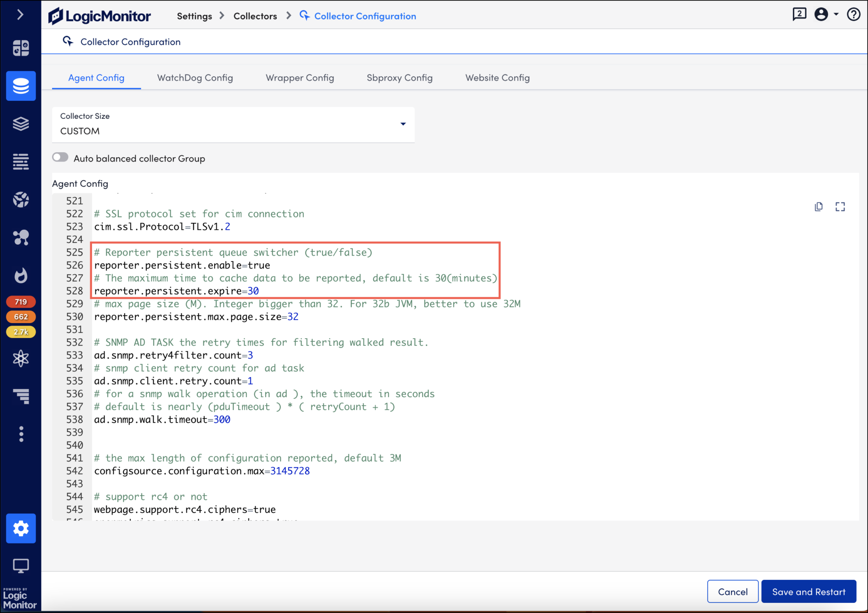The image size is (868, 613).
Task: Select the Resources icon in the sidebar
Action: pos(21,86)
